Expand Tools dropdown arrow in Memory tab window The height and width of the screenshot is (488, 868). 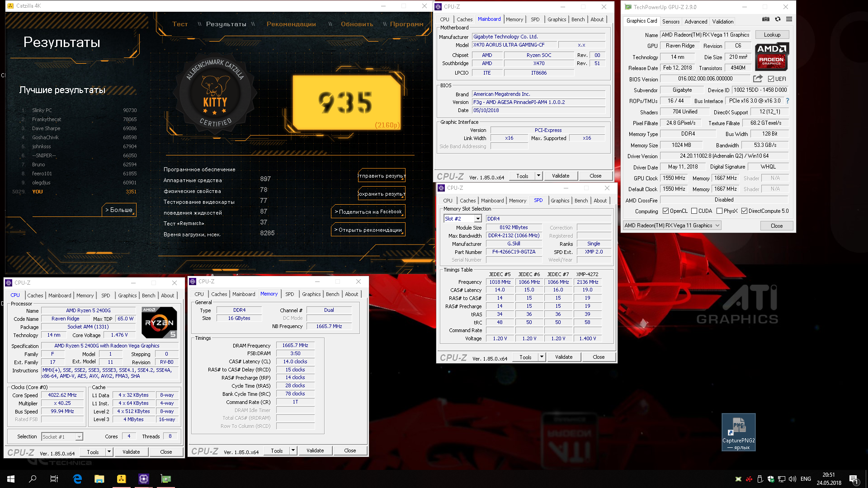[293, 450]
